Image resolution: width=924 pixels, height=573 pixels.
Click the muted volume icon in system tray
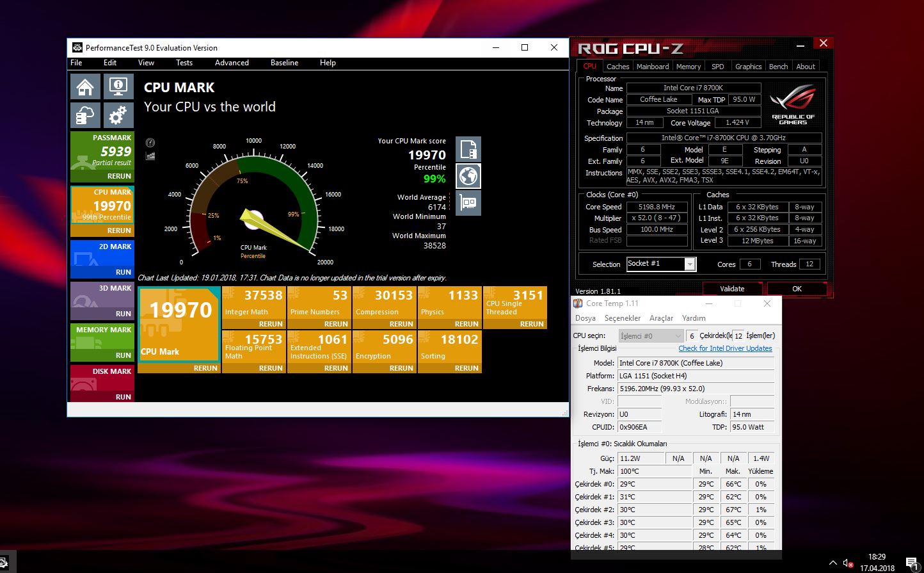[x=848, y=563]
